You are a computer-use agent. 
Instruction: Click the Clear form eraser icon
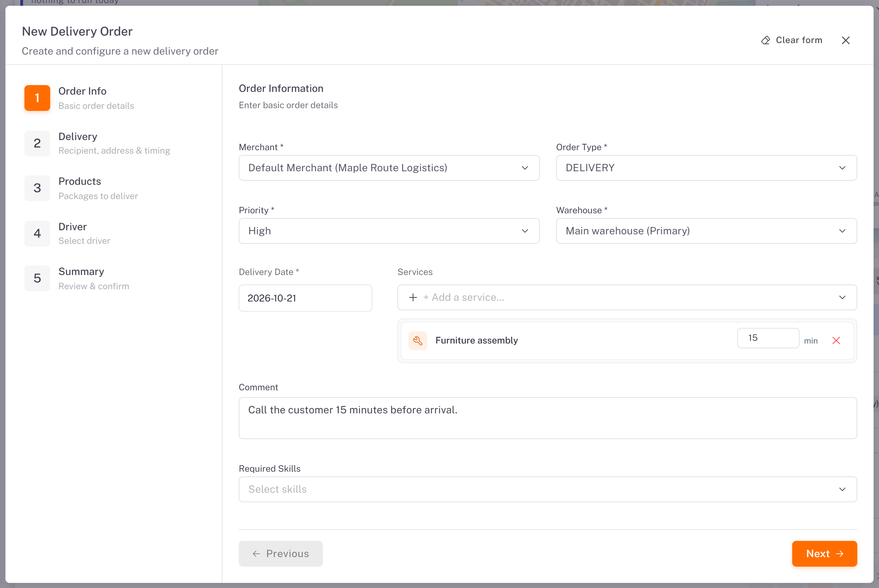[x=765, y=40]
